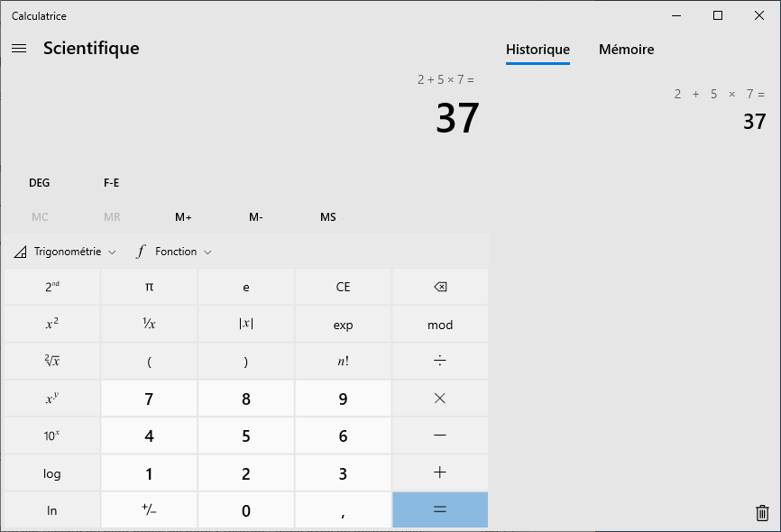Click the square root key

point(52,361)
